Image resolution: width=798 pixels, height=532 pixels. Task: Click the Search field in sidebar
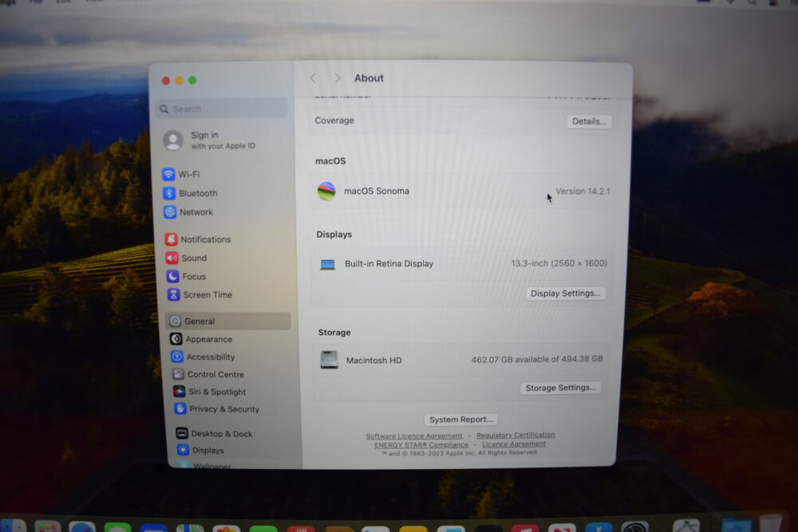pos(222,108)
